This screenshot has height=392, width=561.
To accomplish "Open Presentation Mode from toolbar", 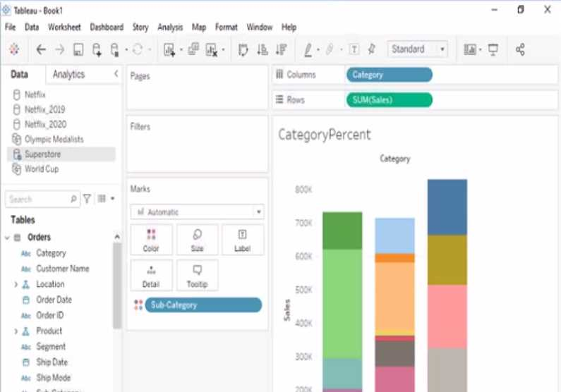I will (x=493, y=49).
